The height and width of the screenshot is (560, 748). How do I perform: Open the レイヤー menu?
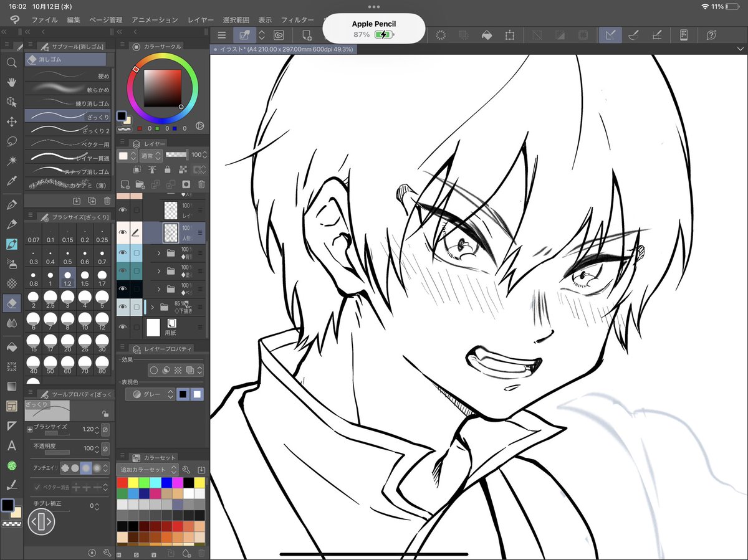[x=200, y=20]
